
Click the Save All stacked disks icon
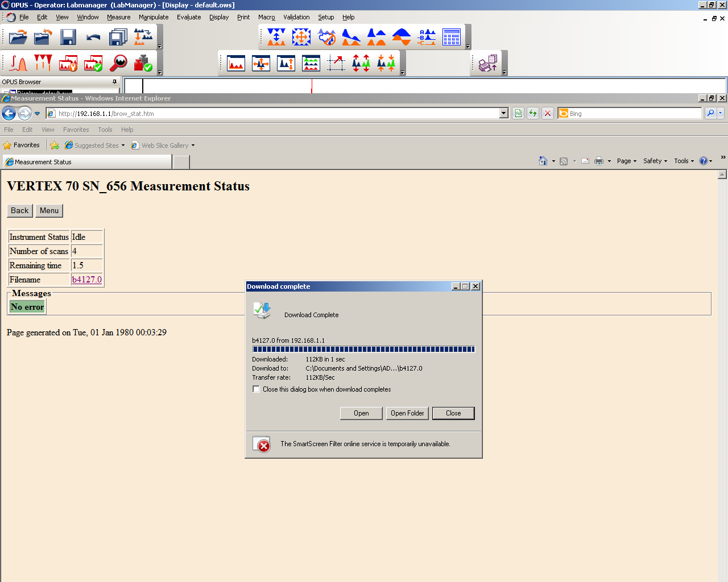coord(118,38)
